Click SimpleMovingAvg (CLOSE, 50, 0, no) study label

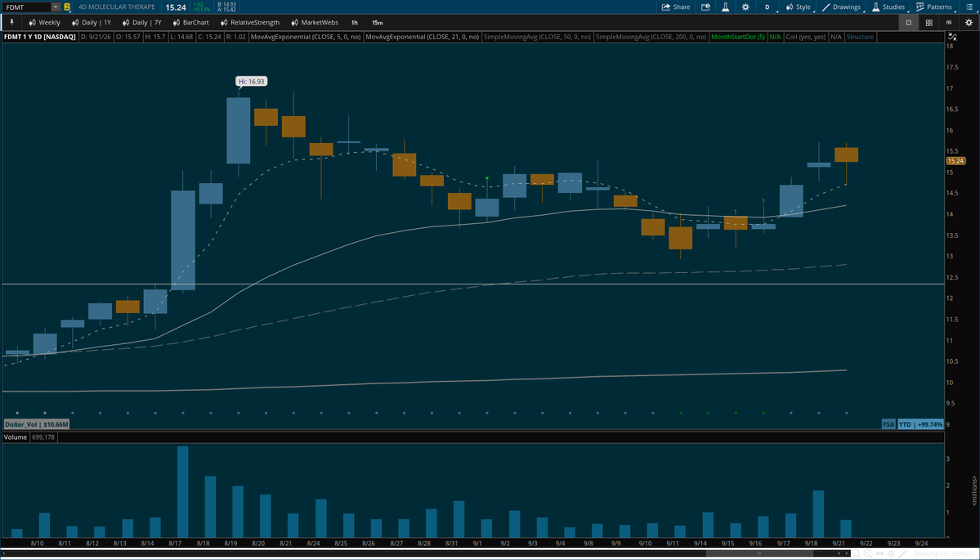[x=537, y=37]
